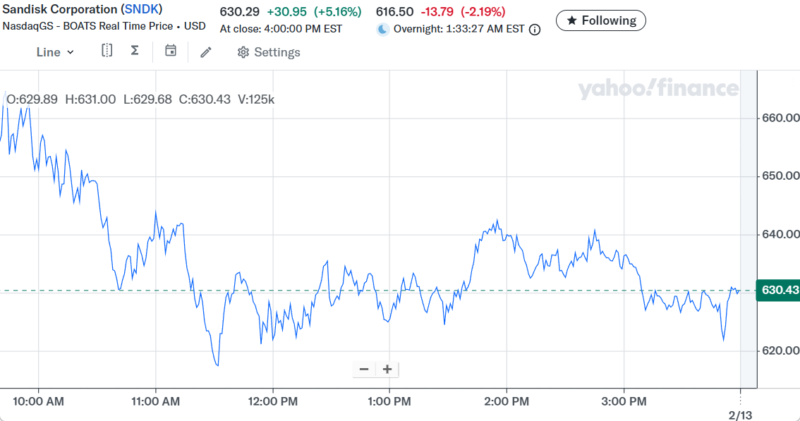Viewport: 800px width, 421px height.
Task: Click the comparison brackets icon
Action: 107,51
